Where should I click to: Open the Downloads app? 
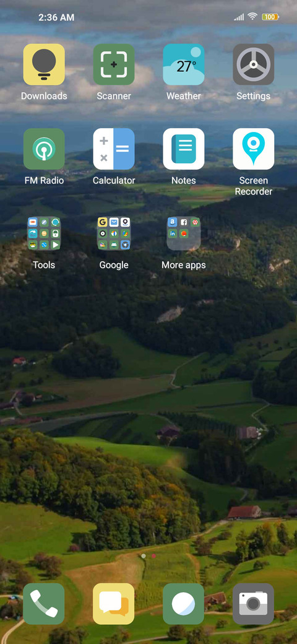[x=44, y=64]
